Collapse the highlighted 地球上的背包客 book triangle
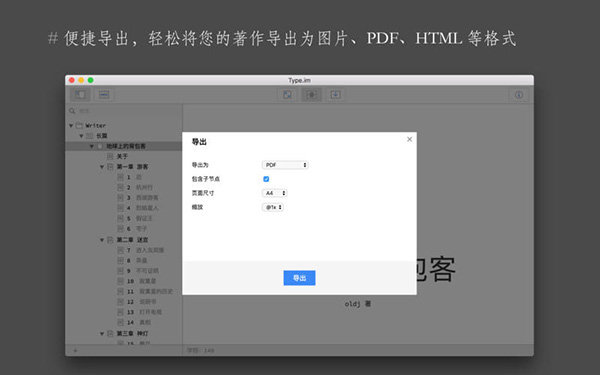The height and width of the screenshot is (375, 600). [x=92, y=146]
